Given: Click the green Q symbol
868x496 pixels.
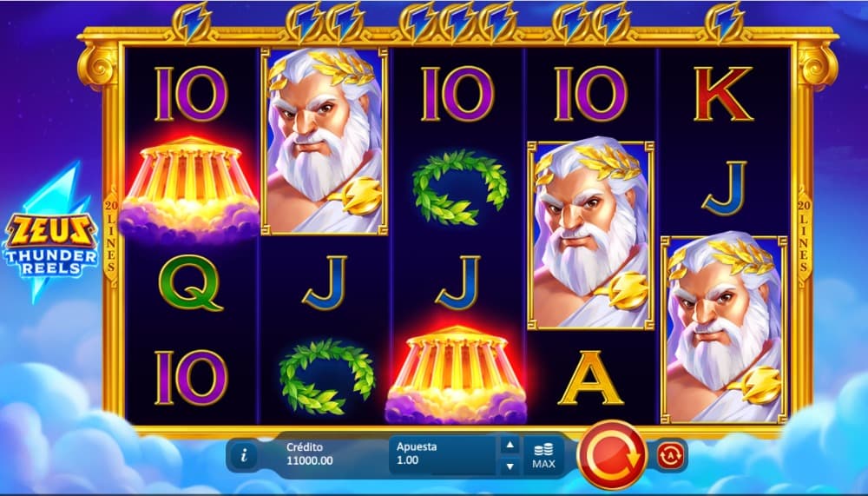Looking at the screenshot, I should click(191, 283).
